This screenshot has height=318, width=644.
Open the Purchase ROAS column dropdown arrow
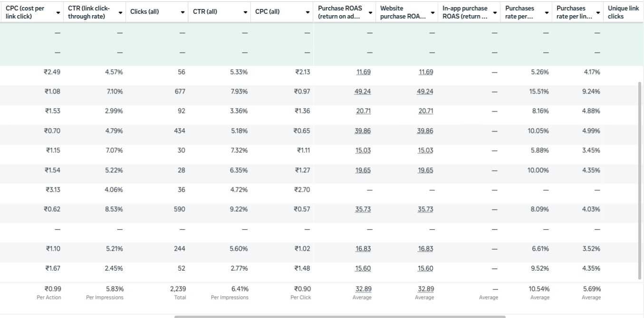(370, 12)
